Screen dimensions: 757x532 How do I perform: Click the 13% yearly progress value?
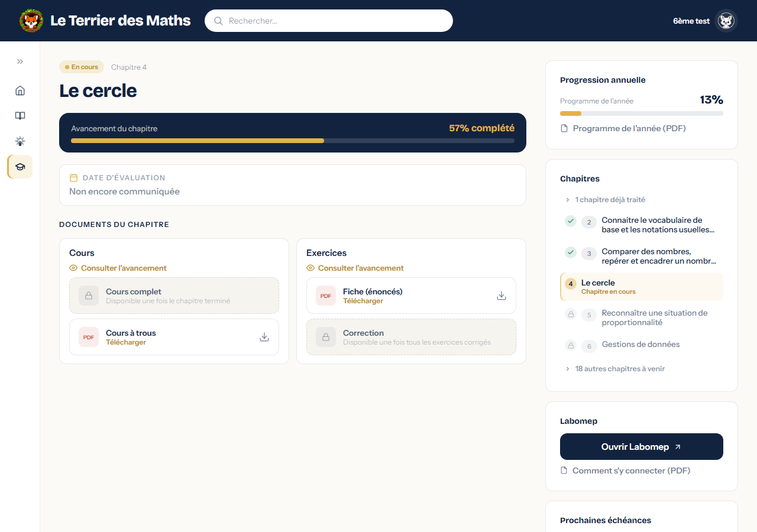click(711, 100)
